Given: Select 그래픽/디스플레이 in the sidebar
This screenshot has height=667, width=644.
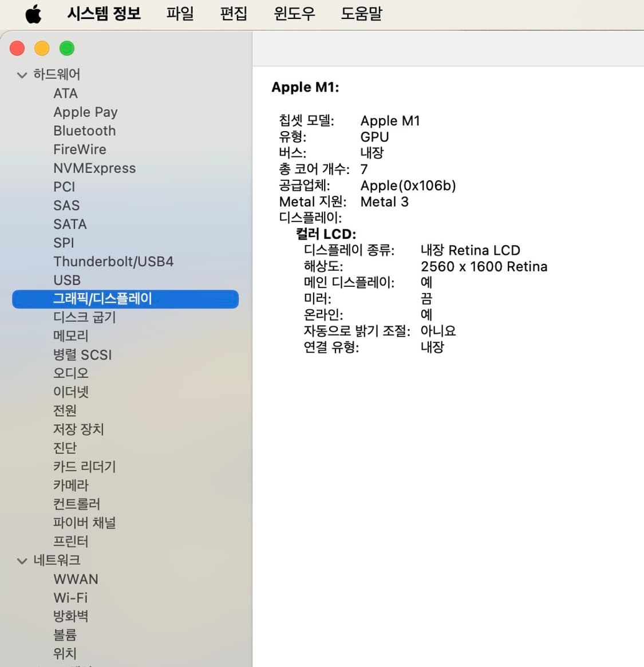Looking at the screenshot, I should pyautogui.click(x=102, y=299).
